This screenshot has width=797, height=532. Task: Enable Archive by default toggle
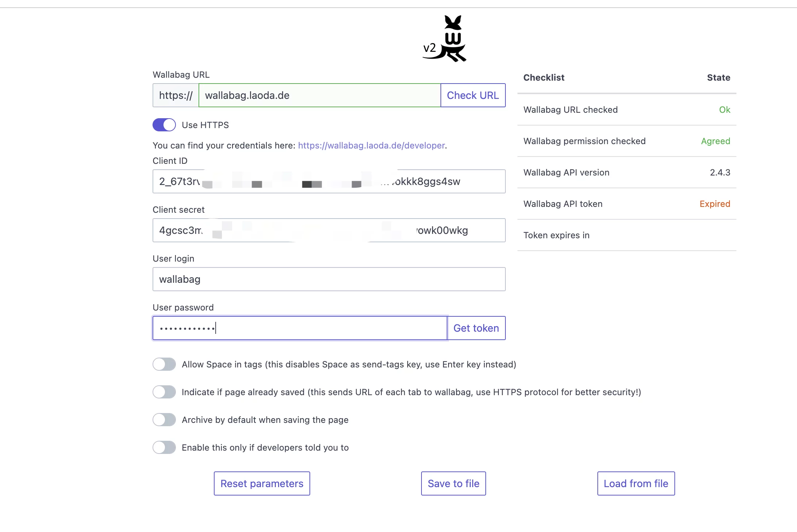[164, 420]
